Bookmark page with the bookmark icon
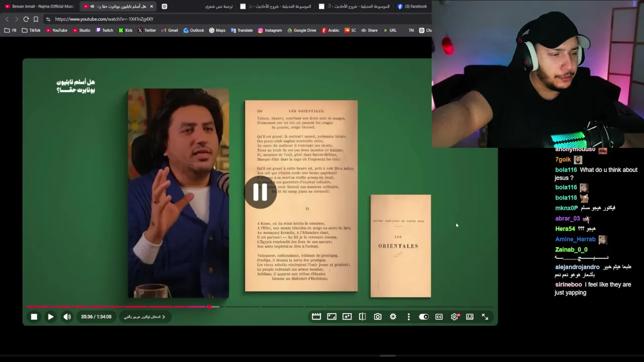 (36, 19)
